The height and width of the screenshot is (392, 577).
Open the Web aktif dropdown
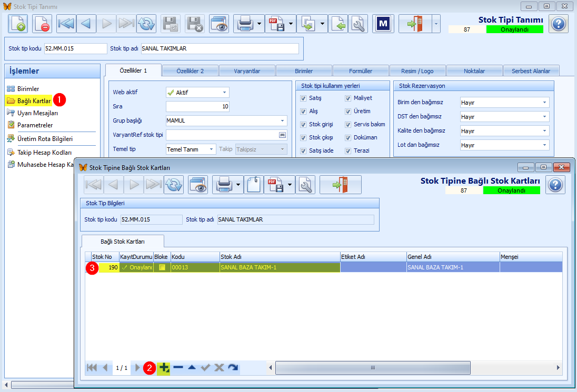point(224,92)
